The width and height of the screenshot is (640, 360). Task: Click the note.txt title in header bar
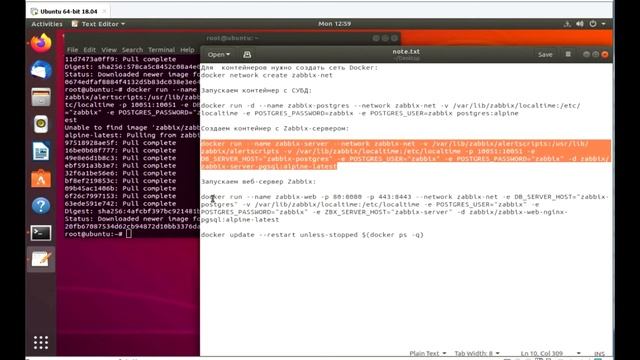(406, 51)
